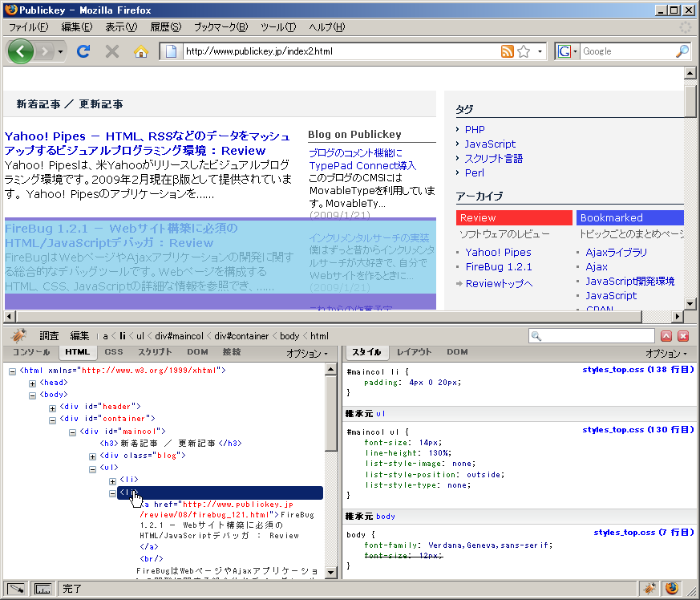
Task: Focus the Google search input field
Action: 627,51
